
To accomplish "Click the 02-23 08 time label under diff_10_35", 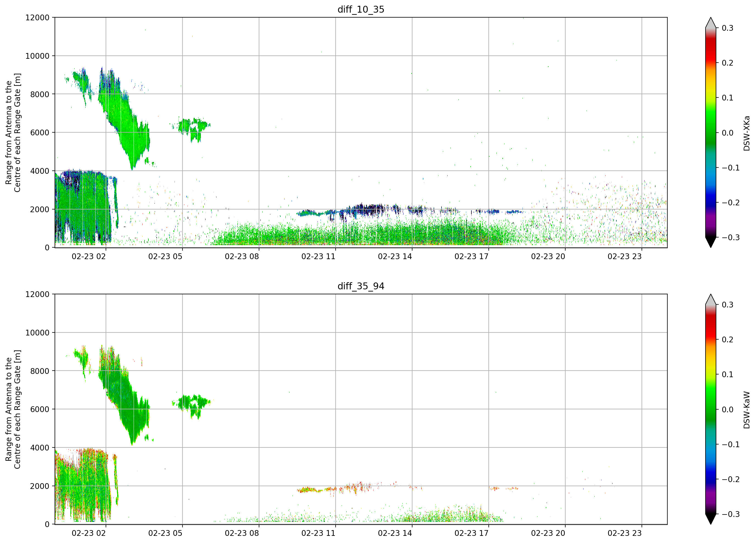I will pos(242,256).
